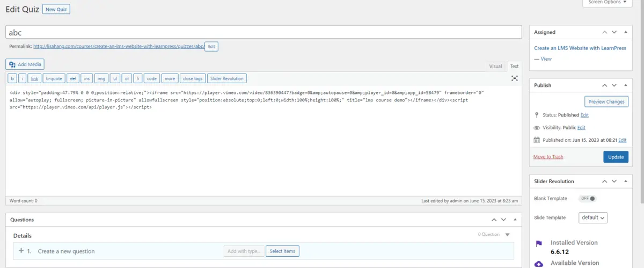This screenshot has width=644, height=268.
Task: Click Move to Trash link
Action: coord(548,157)
